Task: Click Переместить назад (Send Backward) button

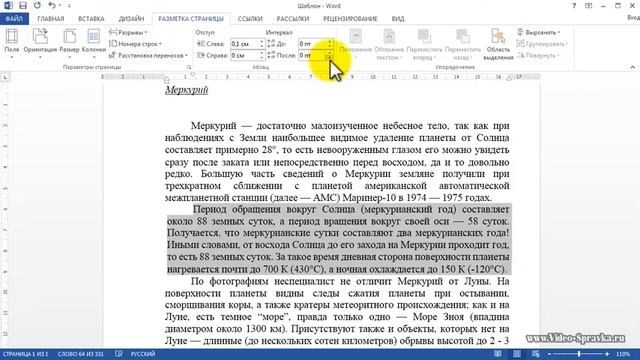Action: 463,44
